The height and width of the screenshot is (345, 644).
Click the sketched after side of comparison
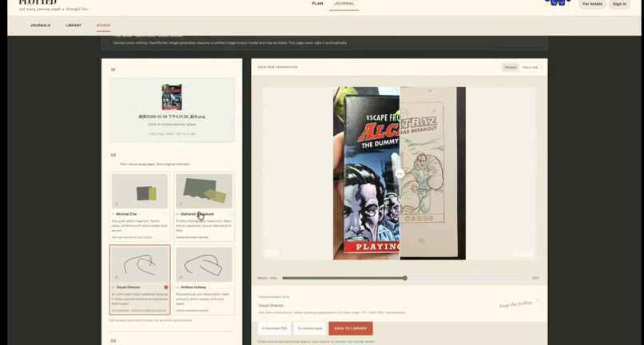tap(433, 173)
